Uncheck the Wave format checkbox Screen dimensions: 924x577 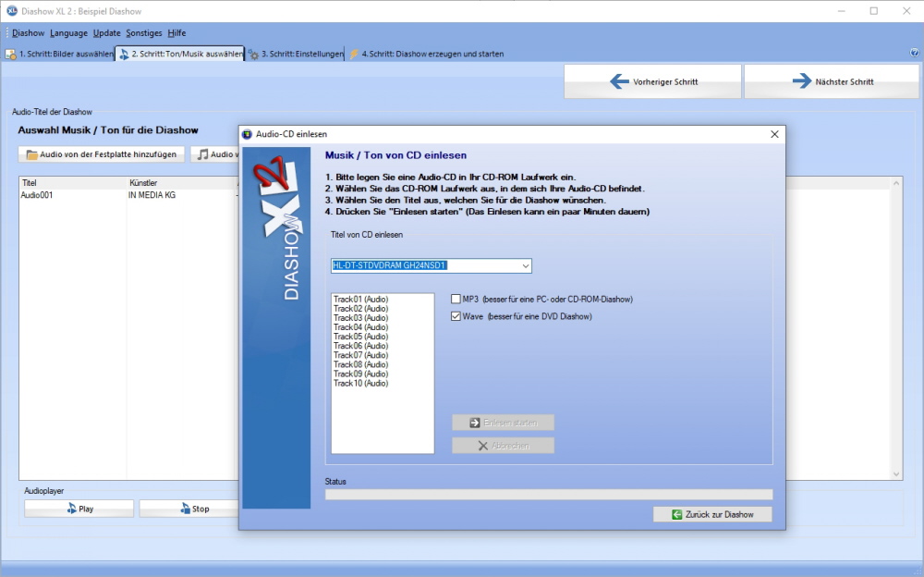coord(456,316)
